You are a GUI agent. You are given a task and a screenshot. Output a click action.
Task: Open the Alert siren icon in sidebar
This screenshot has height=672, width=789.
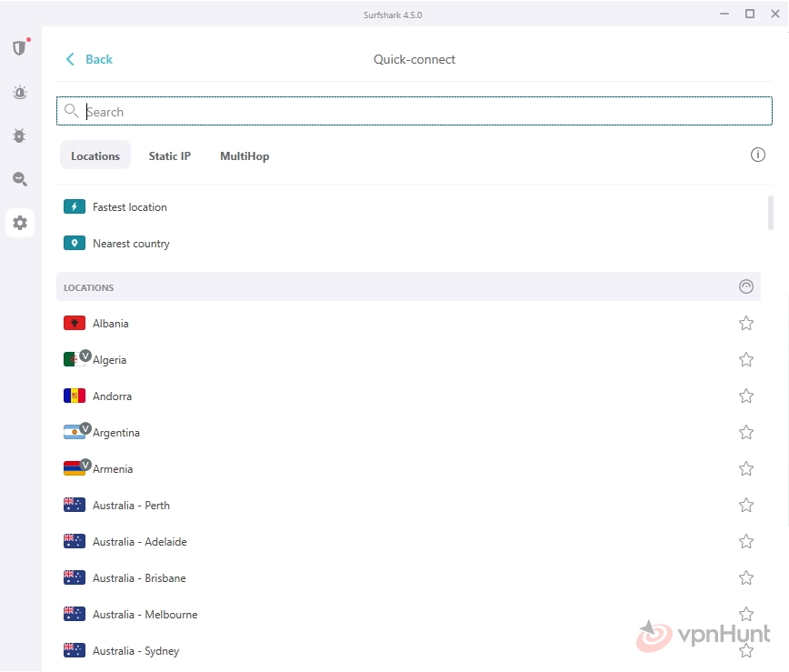pyautogui.click(x=20, y=93)
